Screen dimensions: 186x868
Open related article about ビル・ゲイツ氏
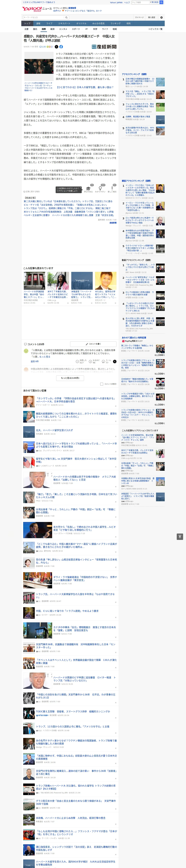pos(65,205)
